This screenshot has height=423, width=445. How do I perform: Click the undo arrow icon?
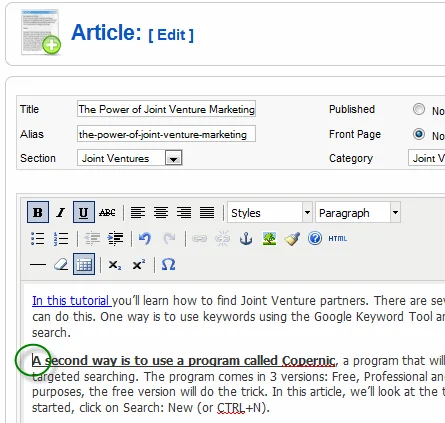tap(145, 238)
